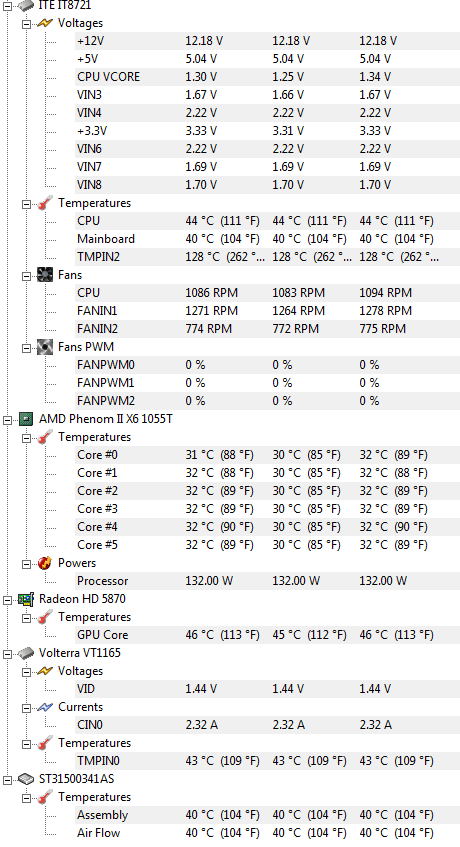
Task: Collapse the AMD Phenom II X6 1055T node
Action: point(7,420)
